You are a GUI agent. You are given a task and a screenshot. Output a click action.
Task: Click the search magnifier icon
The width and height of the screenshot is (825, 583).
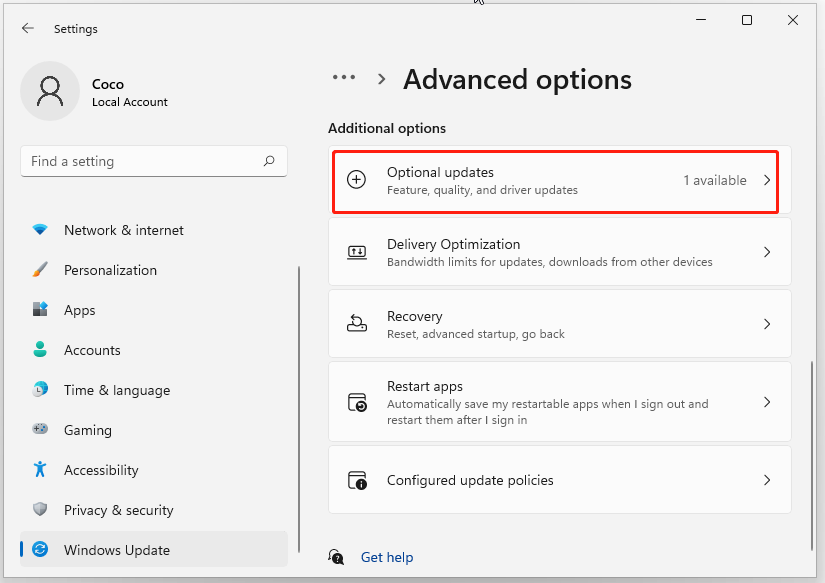pos(269,161)
